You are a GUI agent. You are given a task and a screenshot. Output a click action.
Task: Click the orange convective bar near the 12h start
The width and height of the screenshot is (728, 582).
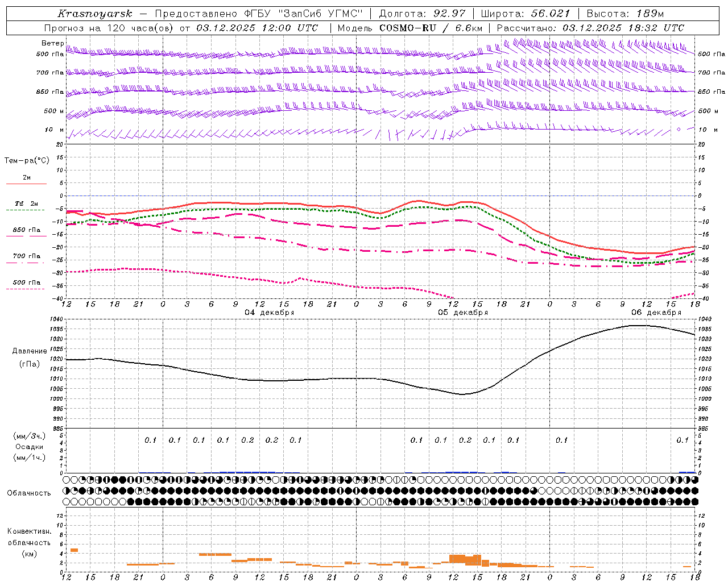[x=74, y=550]
